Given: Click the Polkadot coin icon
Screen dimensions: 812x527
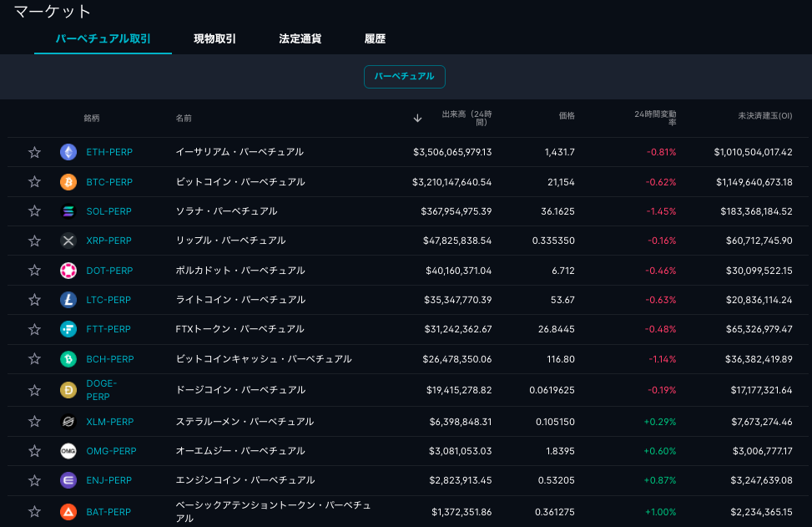Looking at the screenshot, I should 68,271.
